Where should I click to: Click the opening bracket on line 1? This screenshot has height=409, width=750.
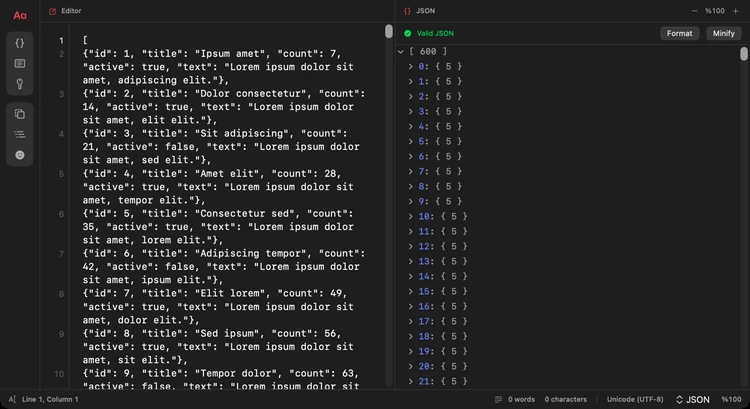point(85,40)
